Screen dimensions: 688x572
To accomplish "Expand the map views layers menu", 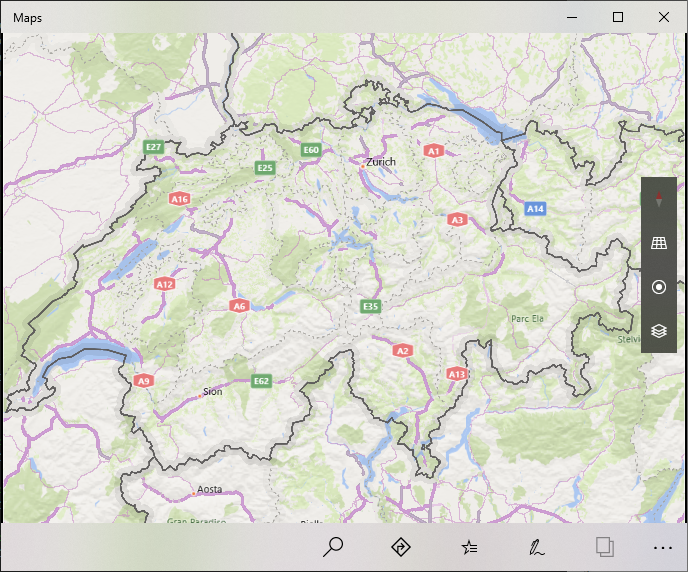I will 659,330.
